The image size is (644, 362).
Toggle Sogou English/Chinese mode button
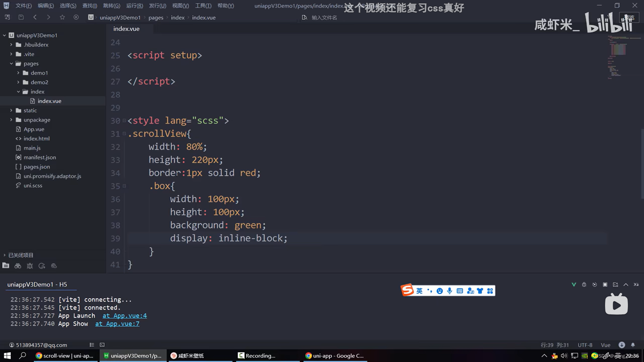tap(419, 291)
